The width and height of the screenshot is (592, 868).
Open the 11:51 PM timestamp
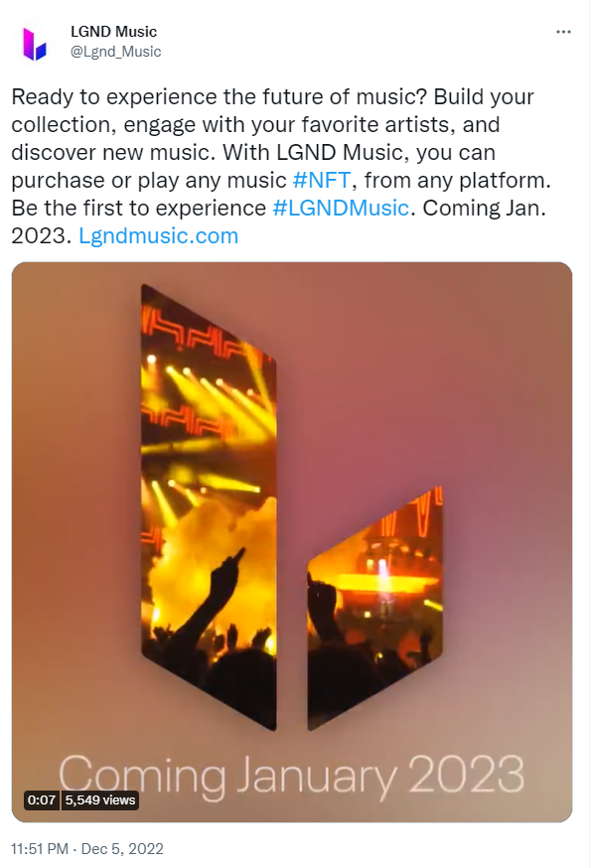tap(40, 848)
